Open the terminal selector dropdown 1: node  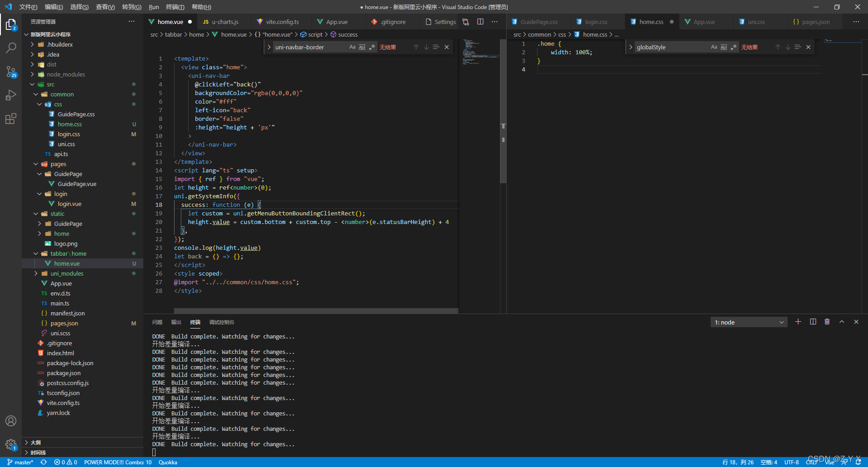pos(749,322)
